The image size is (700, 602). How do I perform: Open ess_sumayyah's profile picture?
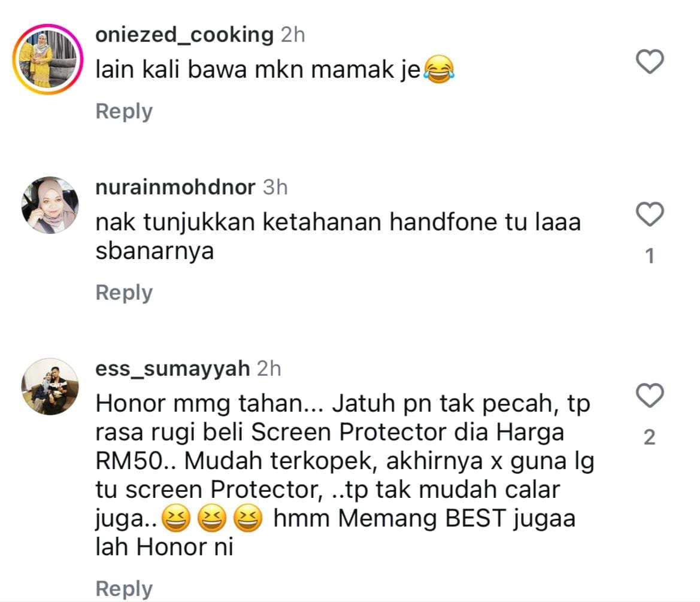point(50,387)
